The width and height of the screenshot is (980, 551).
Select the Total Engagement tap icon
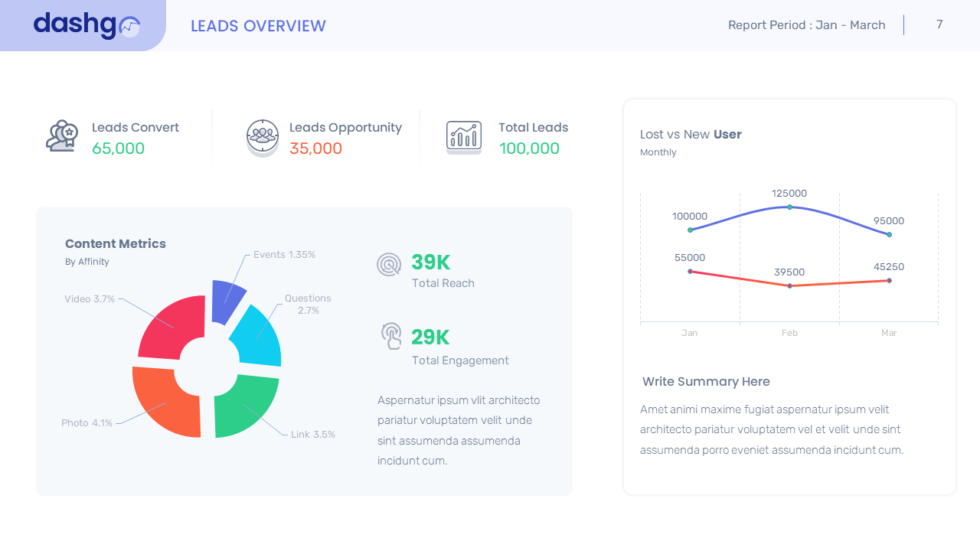[x=390, y=337]
